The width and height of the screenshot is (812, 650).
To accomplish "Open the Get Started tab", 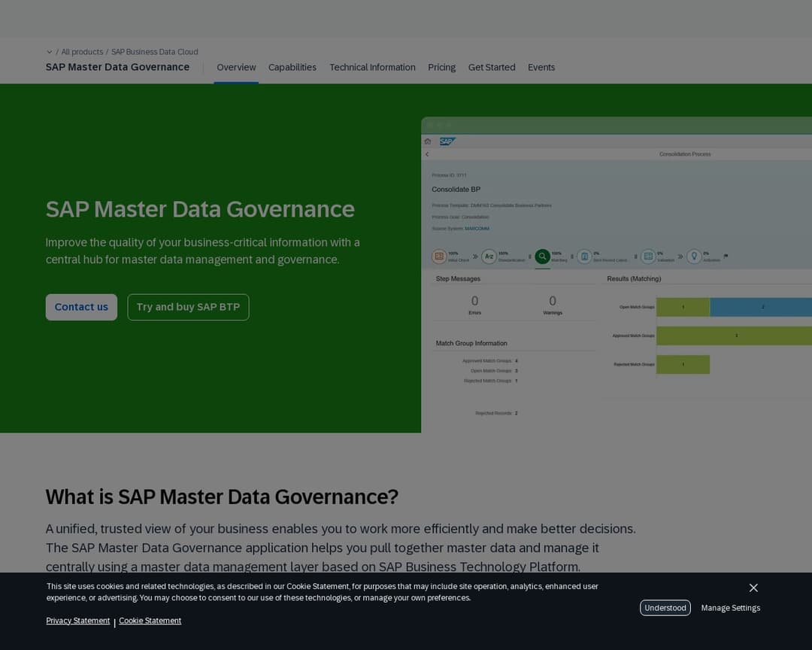I will pyautogui.click(x=492, y=68).
